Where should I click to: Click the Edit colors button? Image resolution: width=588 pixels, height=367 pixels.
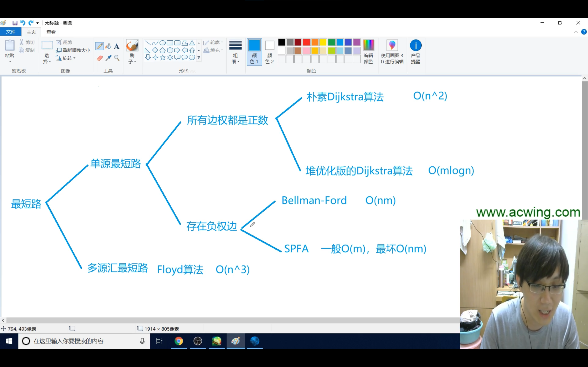pos(368,51)
